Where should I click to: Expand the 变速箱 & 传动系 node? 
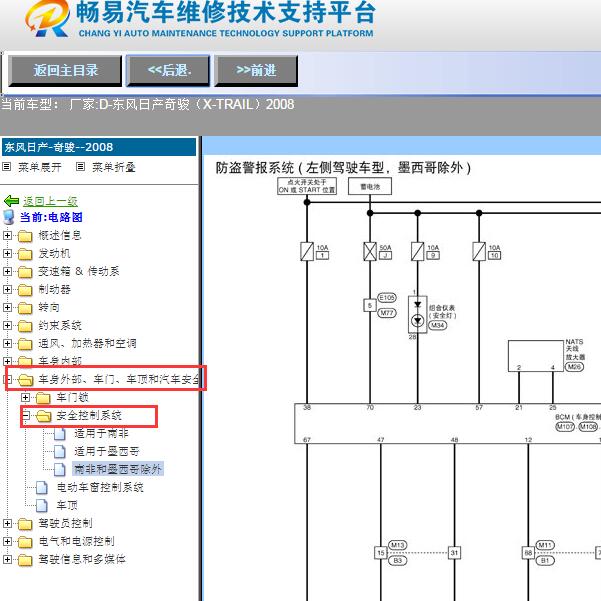point(7,271)
